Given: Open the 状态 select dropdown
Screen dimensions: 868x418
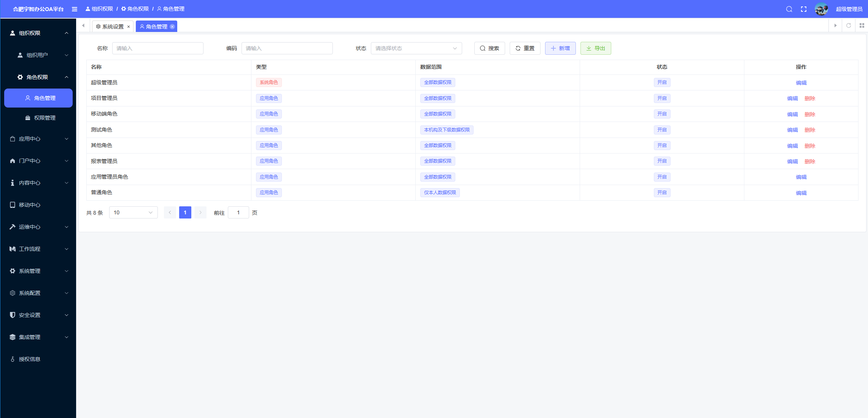Looking at the screenshot, I should [417, 48].
